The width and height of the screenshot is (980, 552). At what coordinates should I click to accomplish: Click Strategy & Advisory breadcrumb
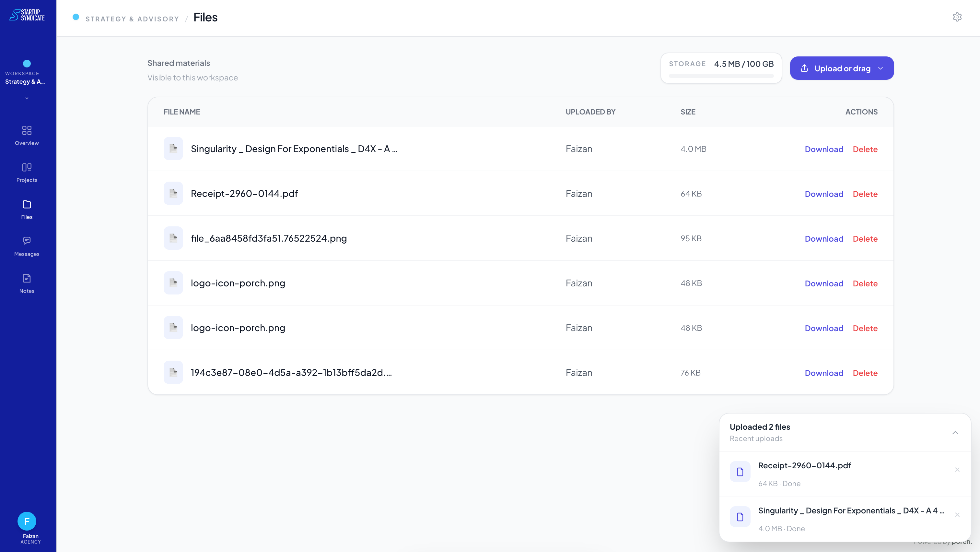pyautogui.click(x=132, y=19)
